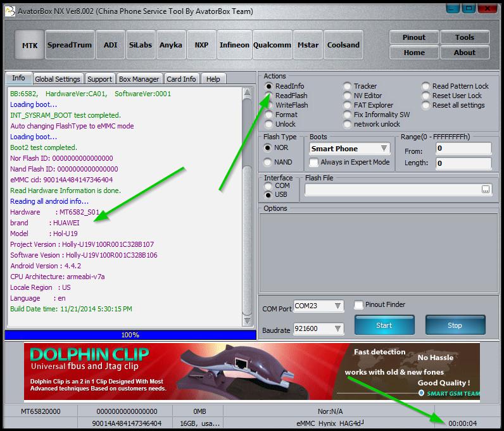504x431 pixels.
Task: Switch to the Support tab
Action: [x=99, y=79]
